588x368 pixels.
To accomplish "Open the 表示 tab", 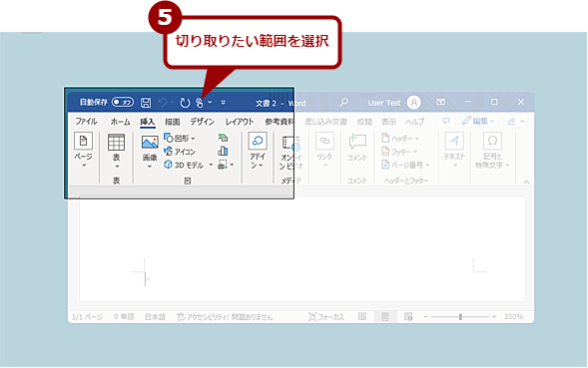I will [389, 122].
